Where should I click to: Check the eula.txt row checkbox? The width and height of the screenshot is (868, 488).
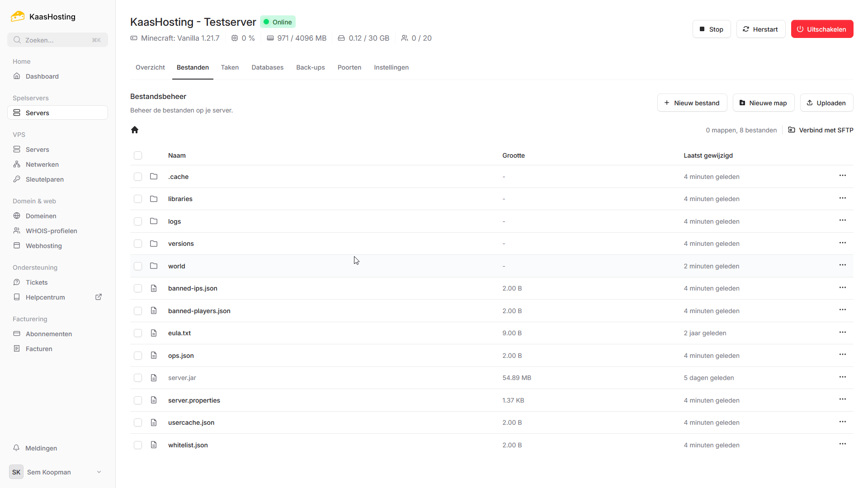[x=138, y=333]
